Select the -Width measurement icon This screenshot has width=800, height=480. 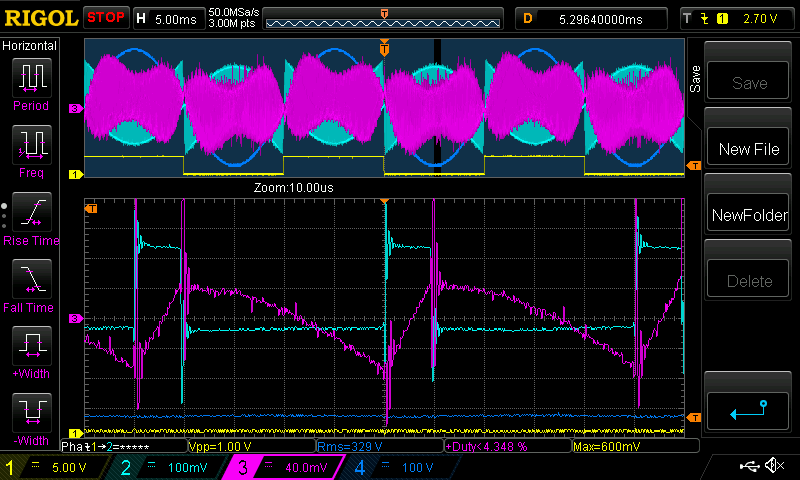(x=31, y=416)
